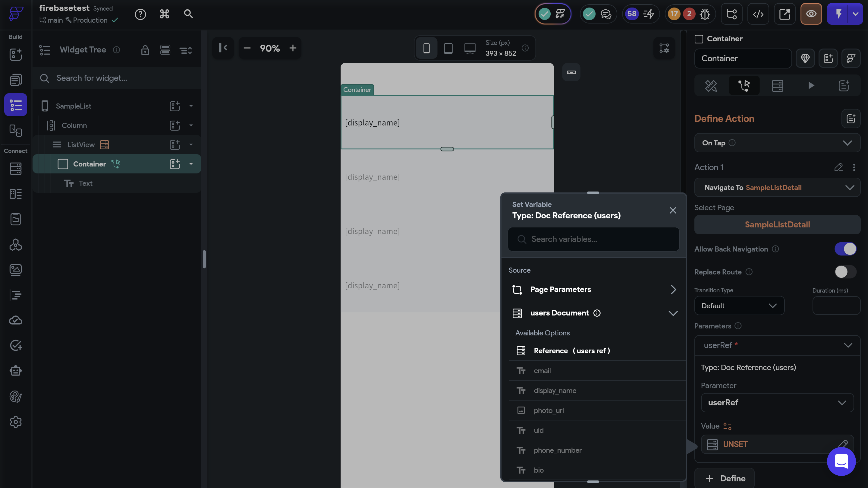Switch to the Actions tab in properties panel

[x=744, y=86]
